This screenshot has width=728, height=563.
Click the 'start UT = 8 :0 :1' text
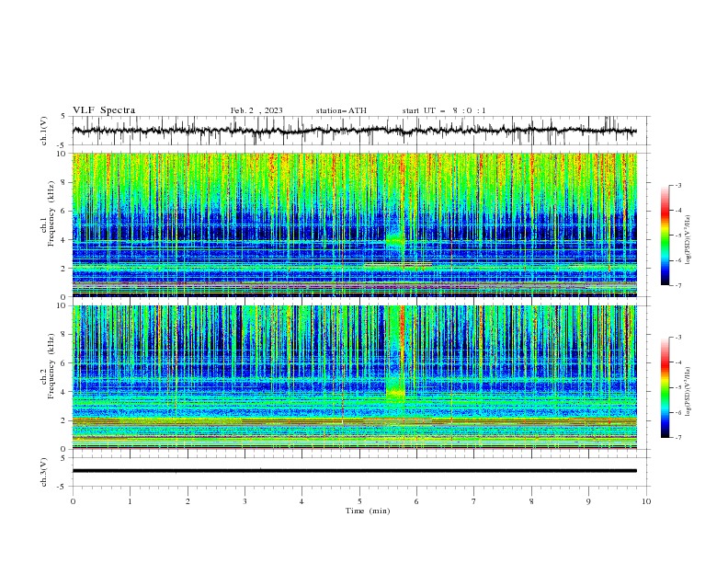point(444,110)
